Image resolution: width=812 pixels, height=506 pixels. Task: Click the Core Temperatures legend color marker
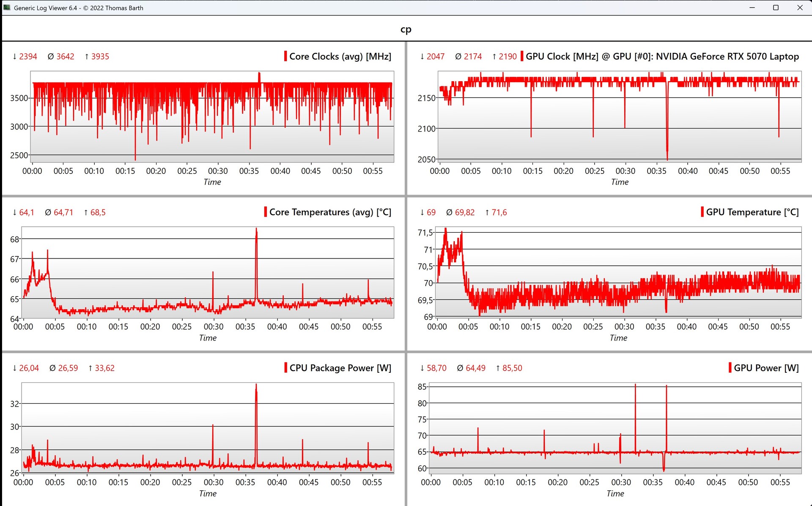[x=266, y=212]
